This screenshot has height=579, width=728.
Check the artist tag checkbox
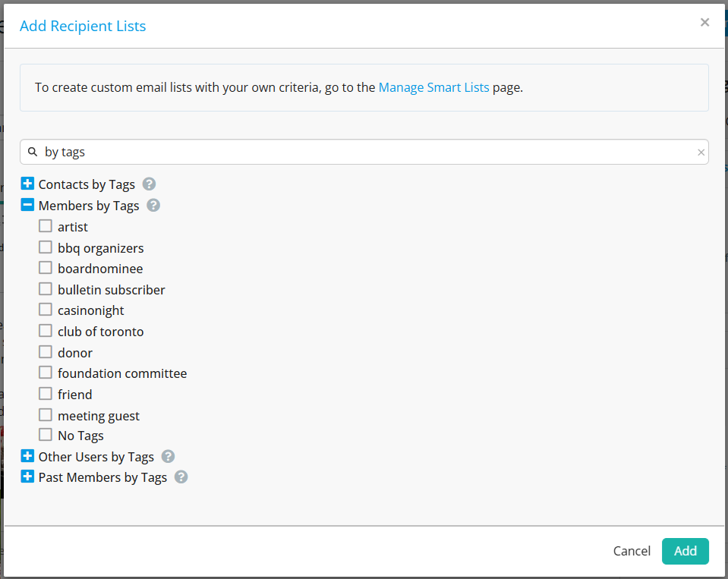pyautogui.click(x=46, y=226)
